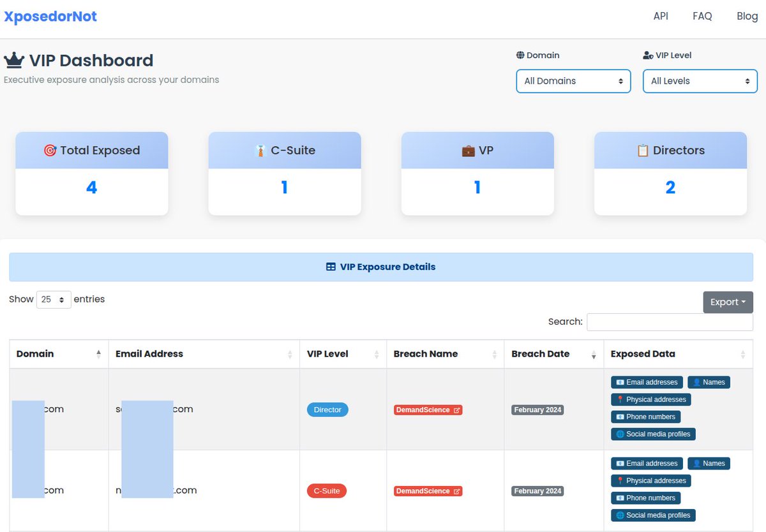
Task: Click the target icon on Total Exposed card
Action: 50,151
